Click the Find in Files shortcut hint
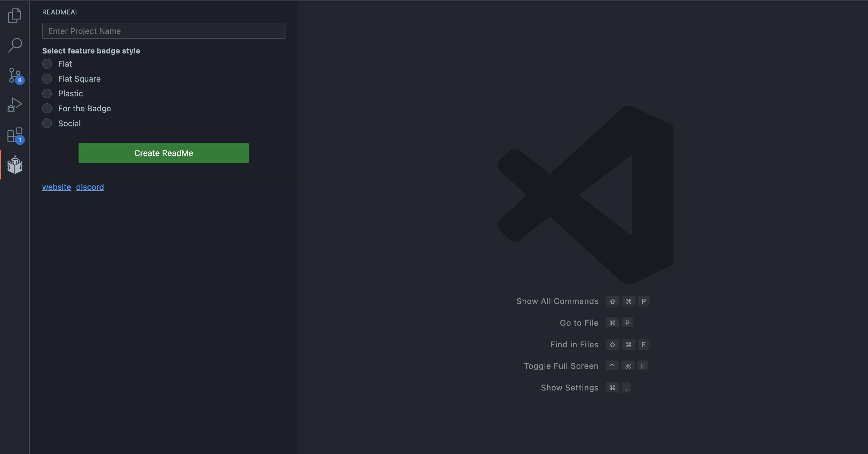The width and height of the screenshot is (868, 454). tap(574, 345)
